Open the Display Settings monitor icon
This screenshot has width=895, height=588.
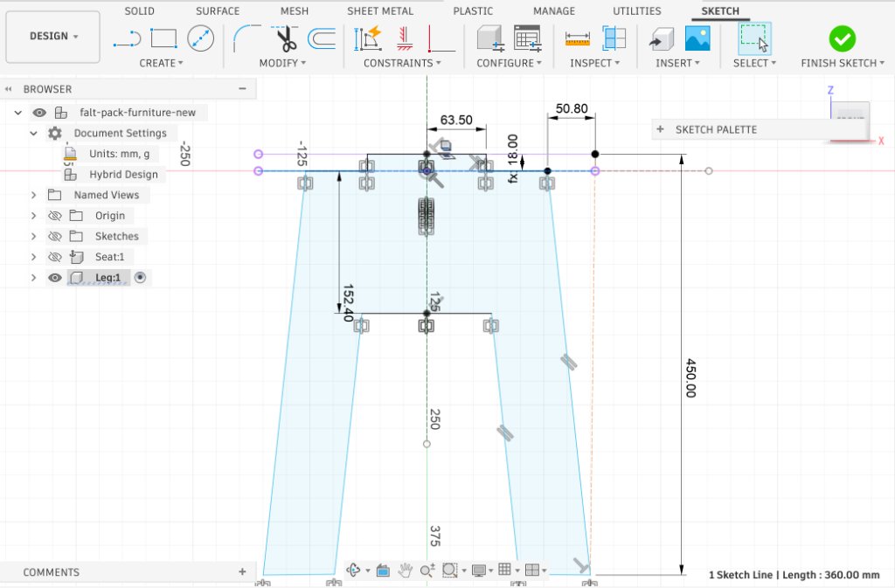479,570
